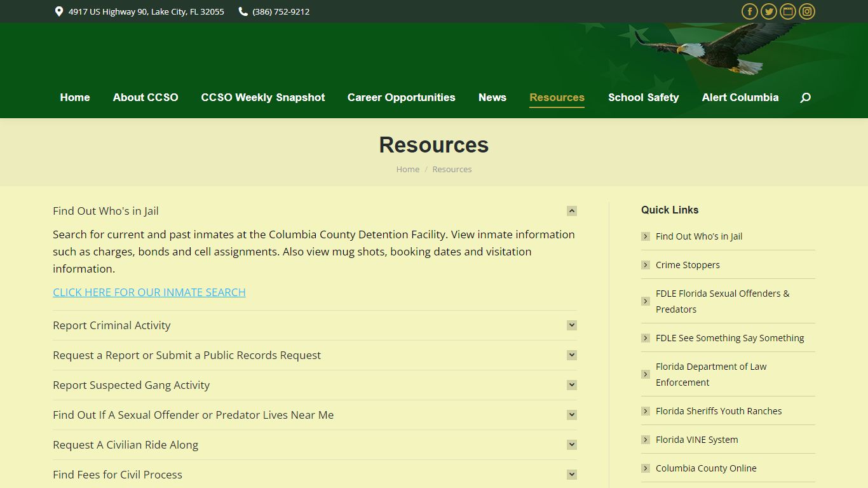Click the phone handset icon in top bar
The image size is (868, 488).
(x=243, y=11)
